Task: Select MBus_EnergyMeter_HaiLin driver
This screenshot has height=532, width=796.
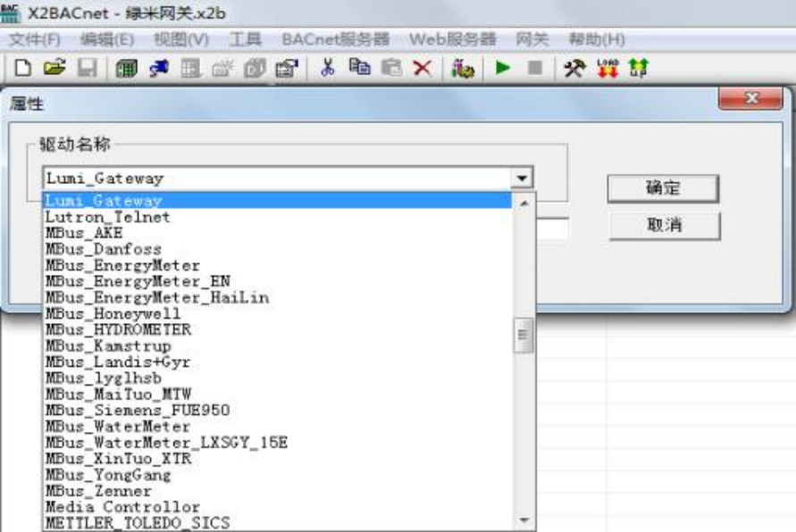Action: click(278, 297)
